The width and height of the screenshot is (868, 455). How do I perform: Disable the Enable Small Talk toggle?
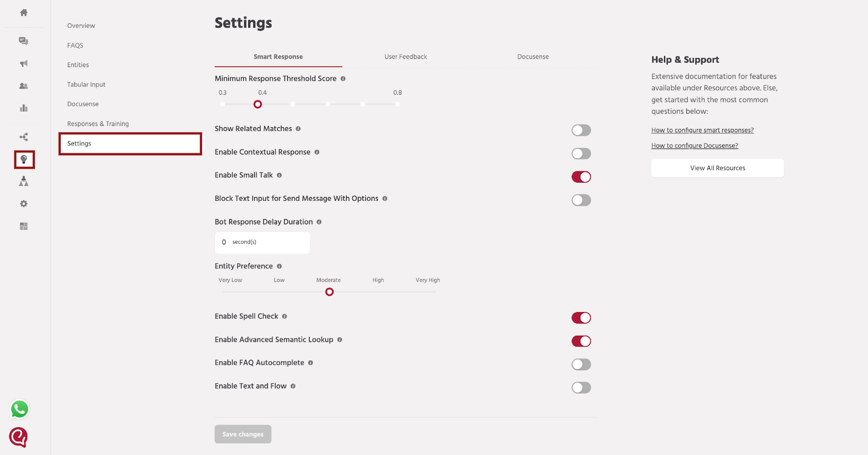pos(581,177)
